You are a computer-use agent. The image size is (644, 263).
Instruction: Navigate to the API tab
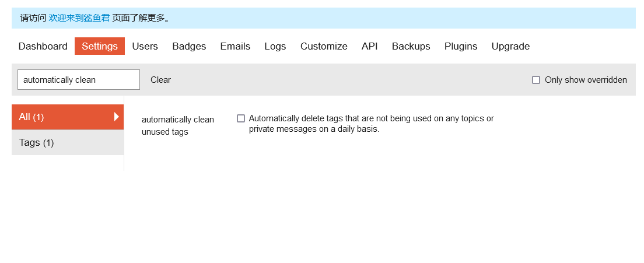click(370, 47)
